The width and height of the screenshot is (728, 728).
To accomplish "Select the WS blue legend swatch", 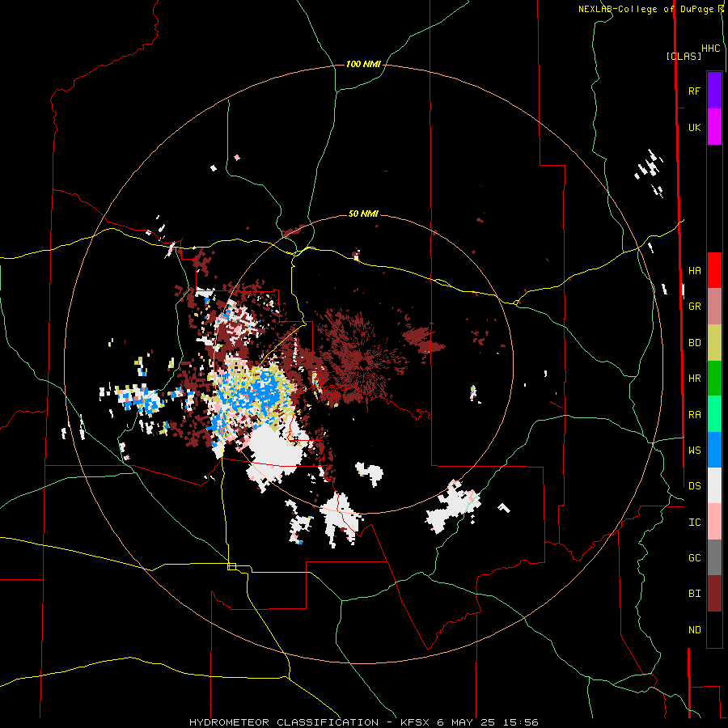I will [x=714, y=450].
